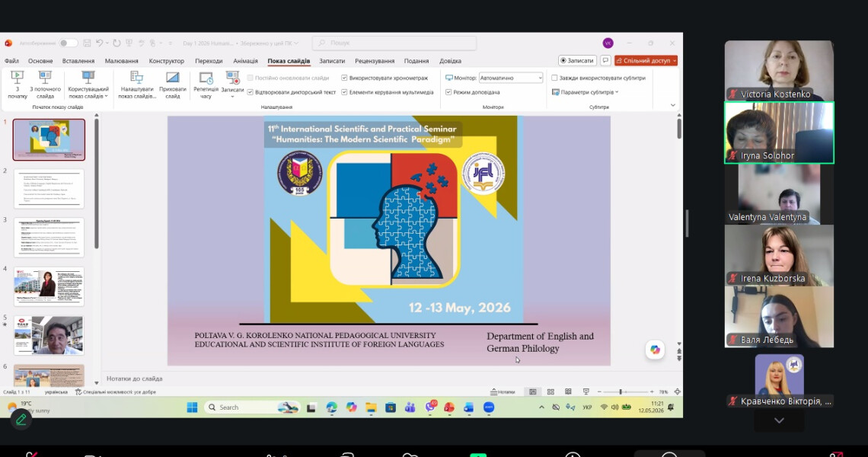Open Користувацький показ слайдів custom show menu

click(88, 85)
